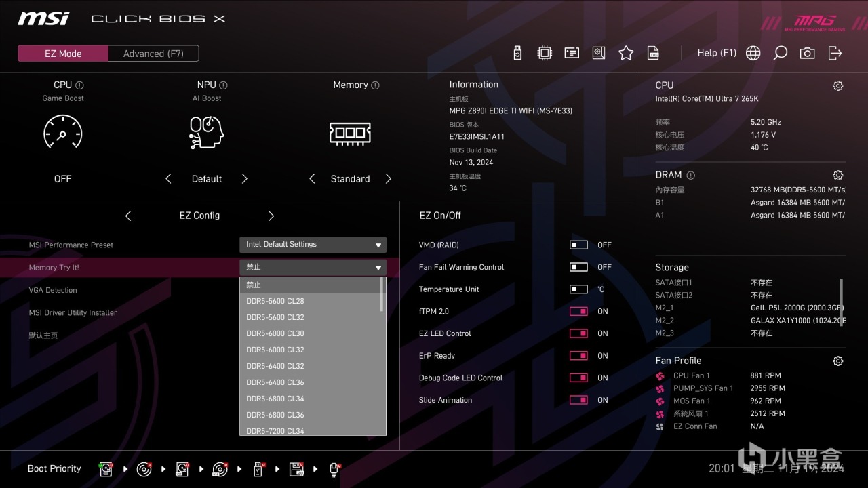Change language with the globe icon
The height and width of the screenshot is (488, 868).
coord(753,53)
